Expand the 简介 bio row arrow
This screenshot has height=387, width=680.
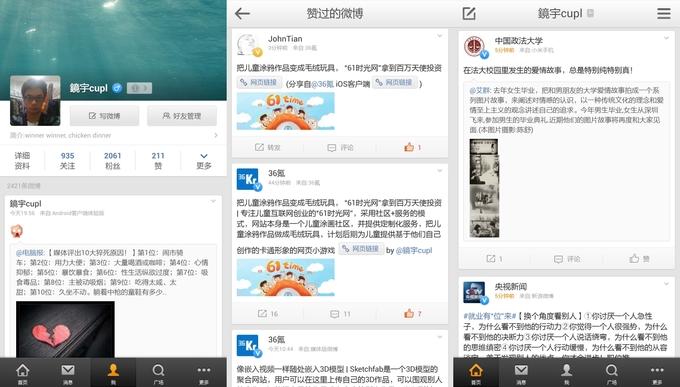(x=216, y=135)
